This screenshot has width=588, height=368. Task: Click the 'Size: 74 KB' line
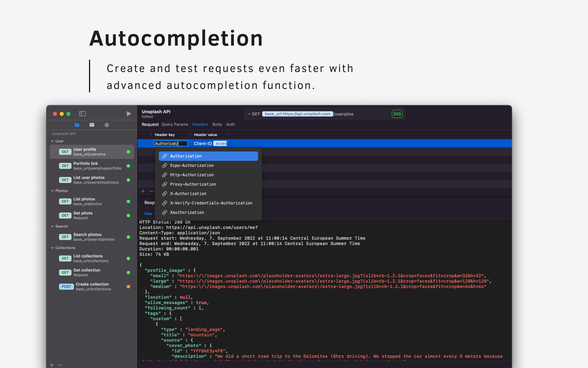[x=154, y=254]
